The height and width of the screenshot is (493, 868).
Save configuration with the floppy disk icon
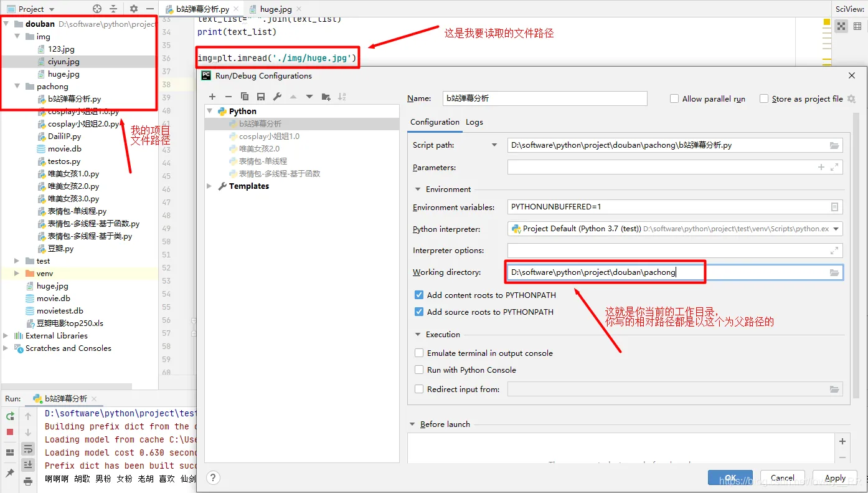(x=261, y=97)
